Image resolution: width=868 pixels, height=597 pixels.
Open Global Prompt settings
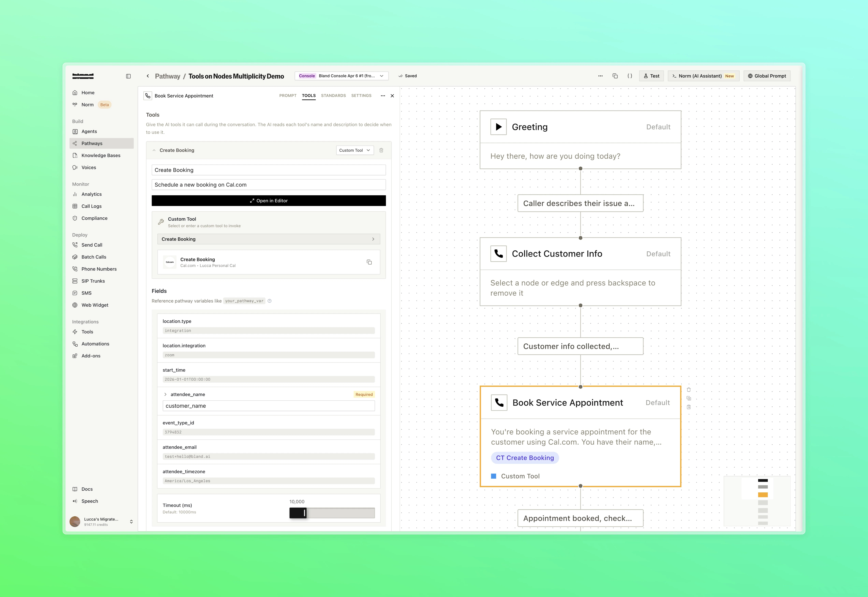[x=767, y=76]
